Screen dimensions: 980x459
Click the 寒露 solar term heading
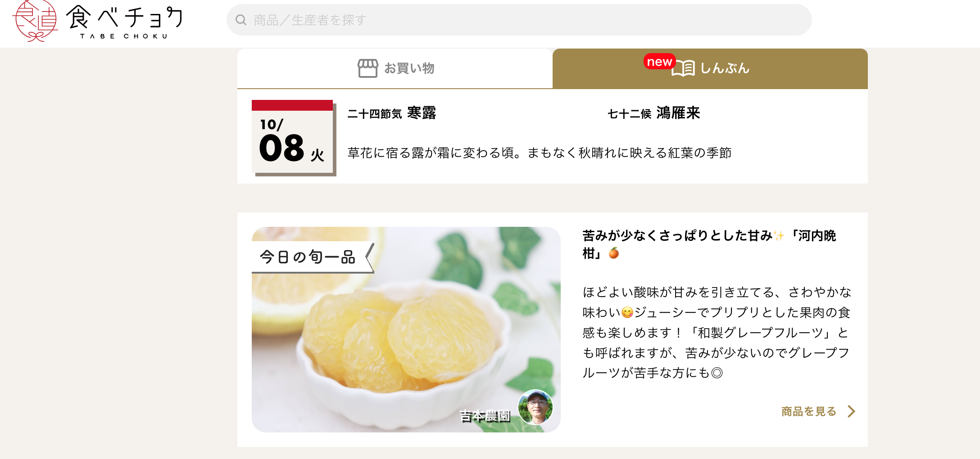pyautogui.click(x=422, y=113)
